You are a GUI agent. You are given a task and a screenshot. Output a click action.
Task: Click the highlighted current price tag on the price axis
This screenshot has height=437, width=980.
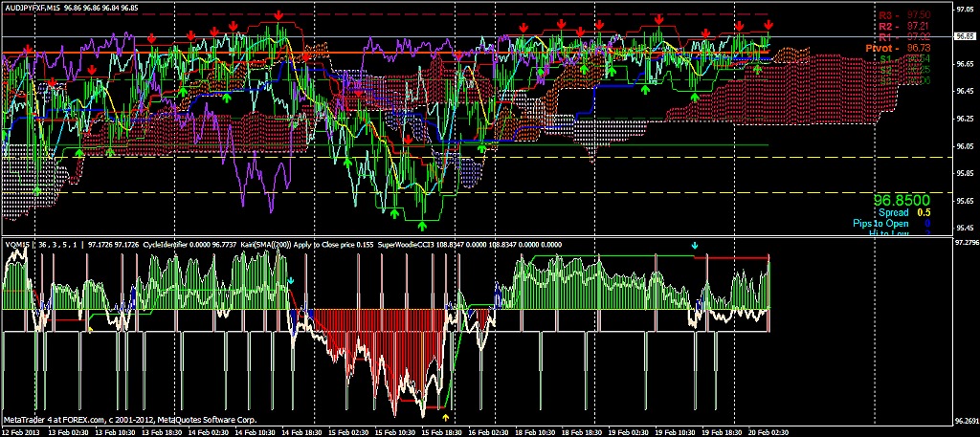point(967,36)
